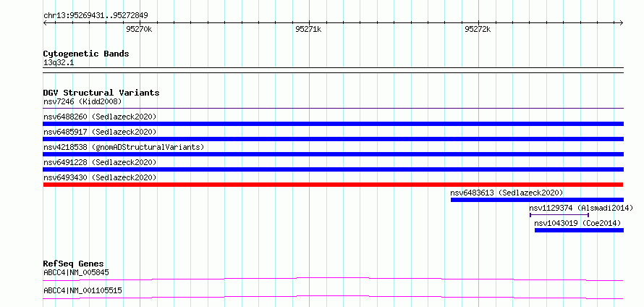Click the 13q32.1 cytogenetic band bar
The width and height of the screenshot is (644, 307).
[x=333, y=70]
